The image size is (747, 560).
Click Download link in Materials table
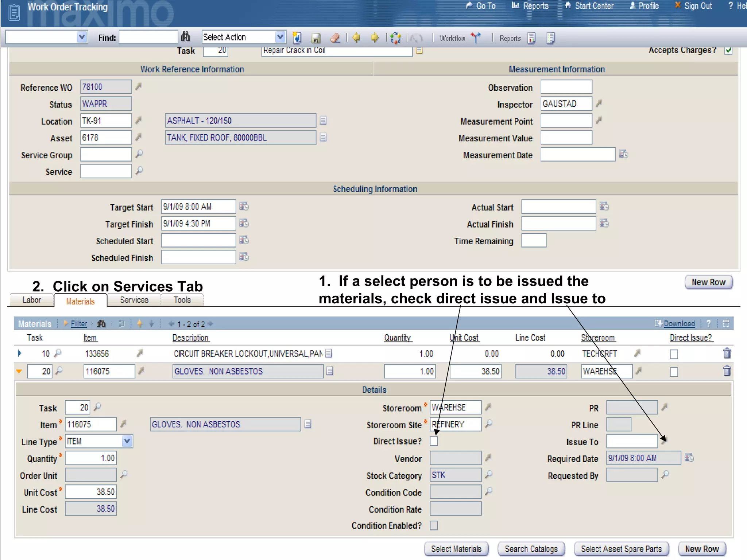[x=679, y=323]
